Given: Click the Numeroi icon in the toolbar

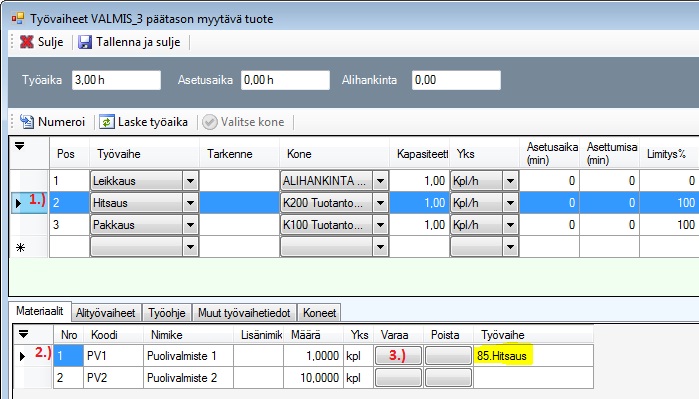Looking at the screenshot, I should pyautogui.click(x=27, y=122).
